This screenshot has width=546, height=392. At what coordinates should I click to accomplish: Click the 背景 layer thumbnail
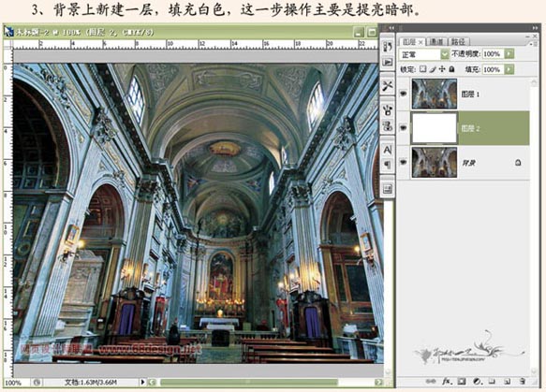[435, 162]
